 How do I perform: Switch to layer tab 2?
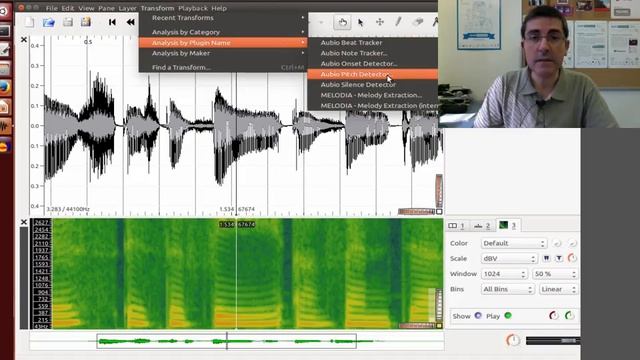482,225
